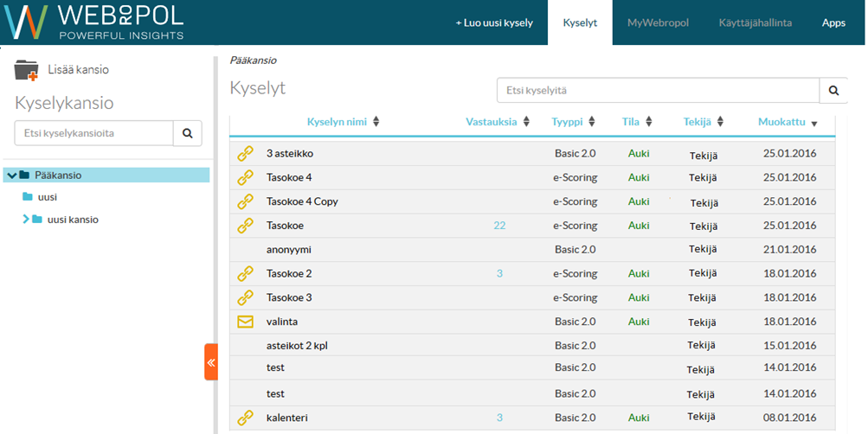868x434 pixels.
Task: Click the envelope icon for valinta
Action: click(x=245, y=322)
